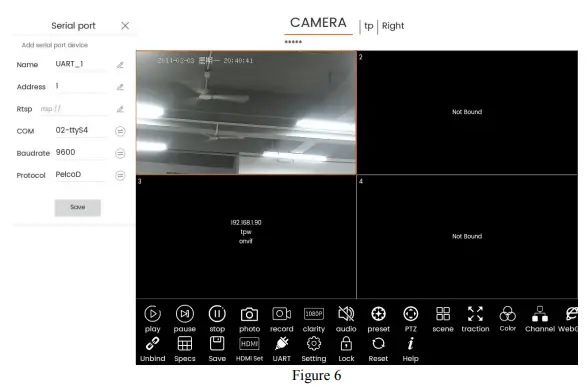Open the Color adjustment icon

pos(508,314)
